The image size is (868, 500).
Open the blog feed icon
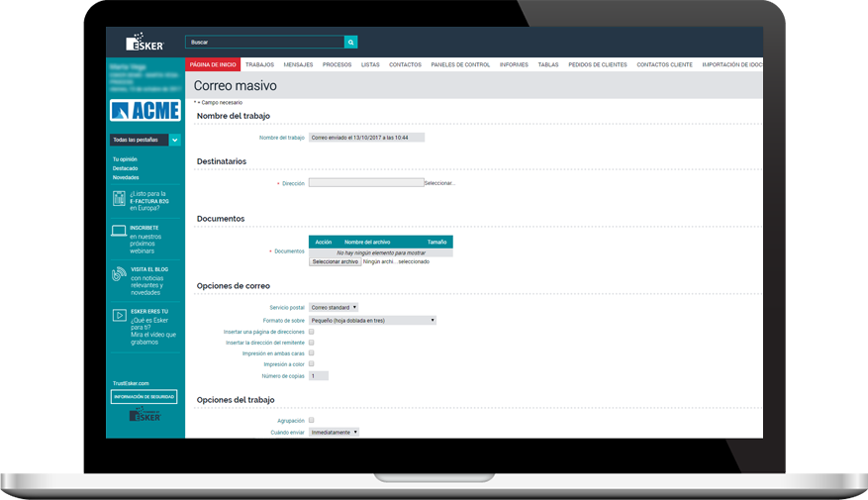point(119,275)
